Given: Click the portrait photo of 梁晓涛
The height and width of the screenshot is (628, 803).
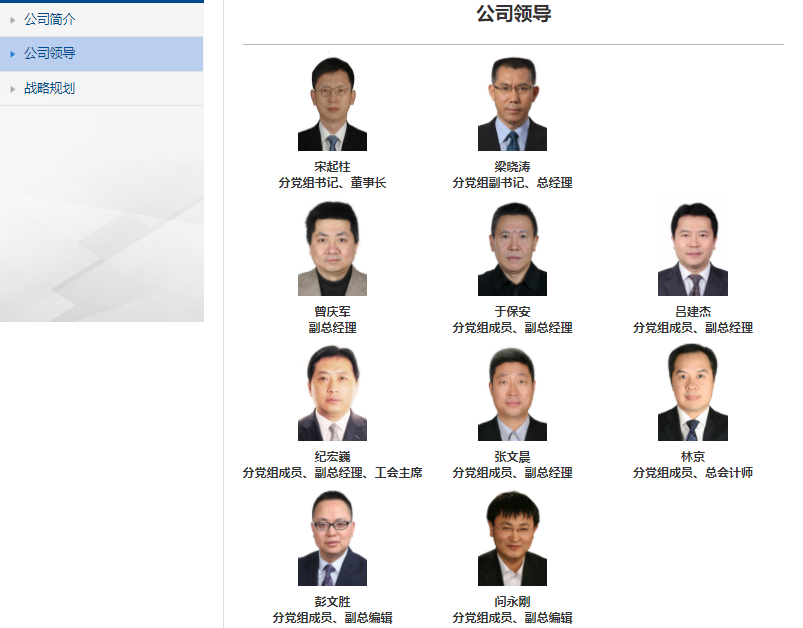Looking at the screenshot, I should point(512,103).
